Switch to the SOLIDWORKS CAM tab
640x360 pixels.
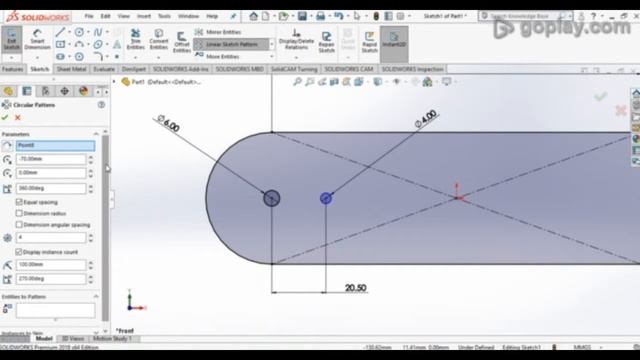pos(349,69)
